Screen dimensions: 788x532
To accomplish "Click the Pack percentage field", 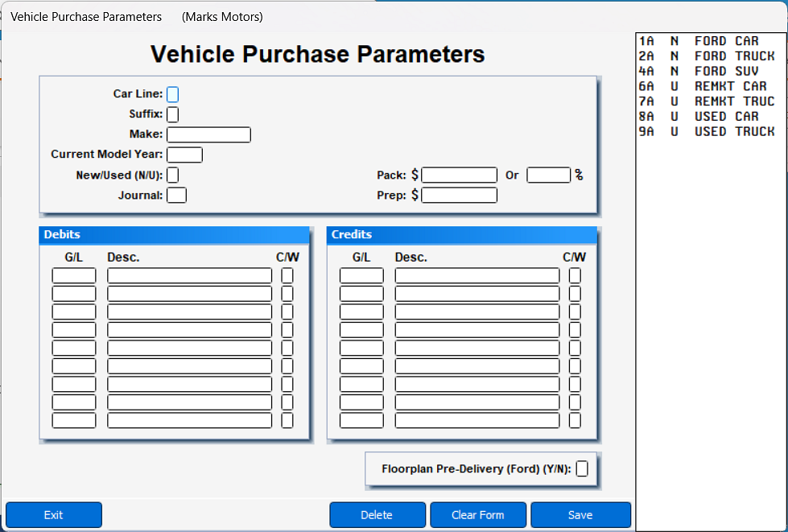I will [x=549, y=175].
